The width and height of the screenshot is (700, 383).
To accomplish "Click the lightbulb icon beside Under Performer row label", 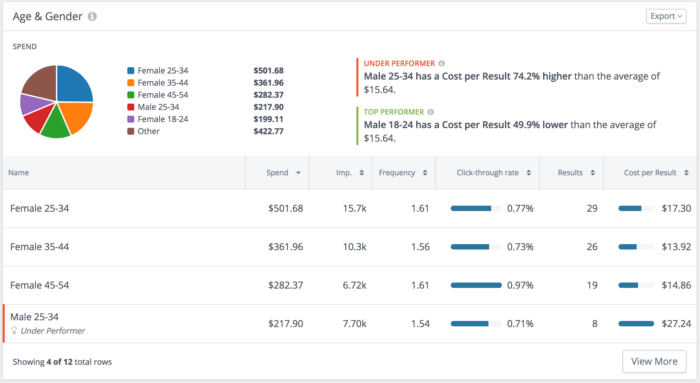I will tap(14, 330).
